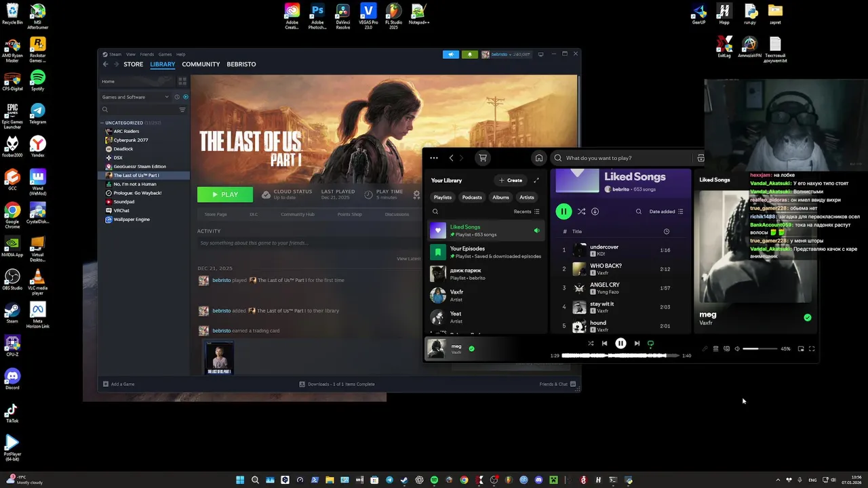Open Steam COMMUNITY tab

[x=201, y=64]
